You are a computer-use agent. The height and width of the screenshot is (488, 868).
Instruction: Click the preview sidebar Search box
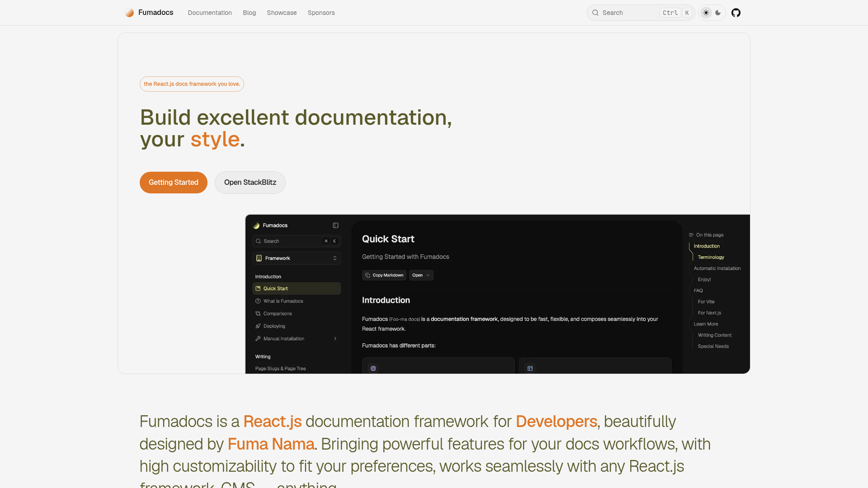(296, 241)
